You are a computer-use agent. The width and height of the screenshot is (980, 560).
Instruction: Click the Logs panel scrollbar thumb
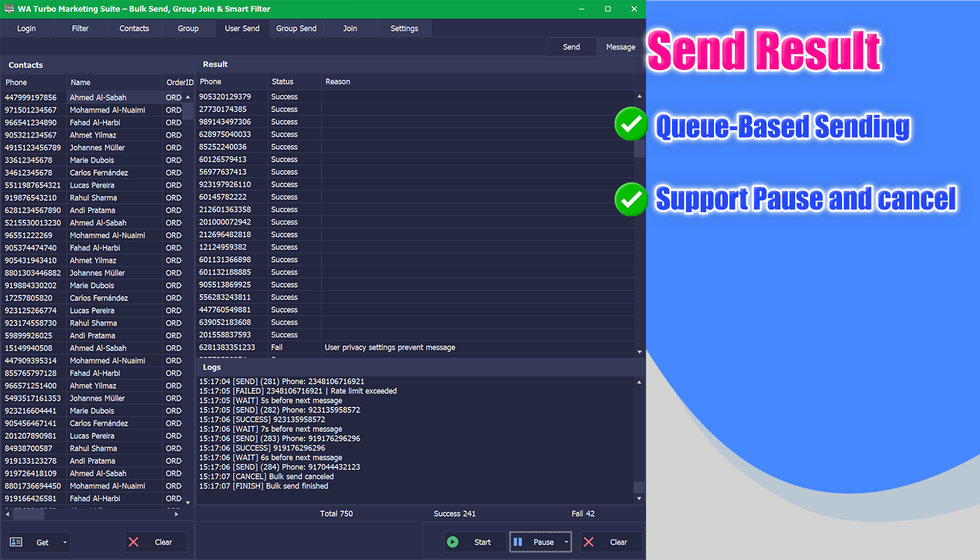pos(639,487)
